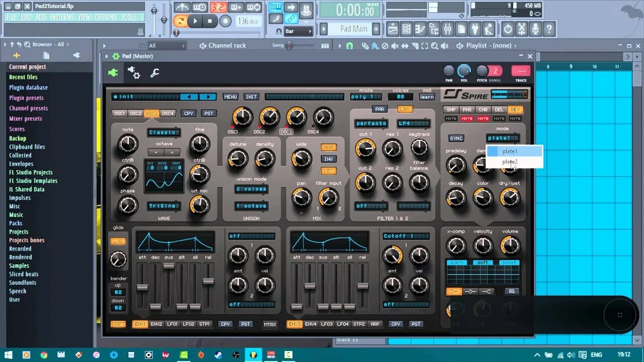Toggle the INV button in the MIX section
Screen dimensions: 644x362
(329, 159)
